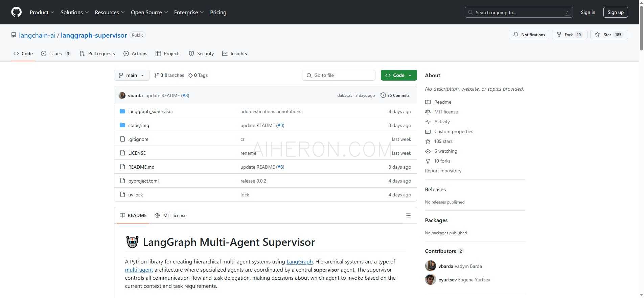Open the README.md file
Screen dimensions: 644x298
coord(141,167)
